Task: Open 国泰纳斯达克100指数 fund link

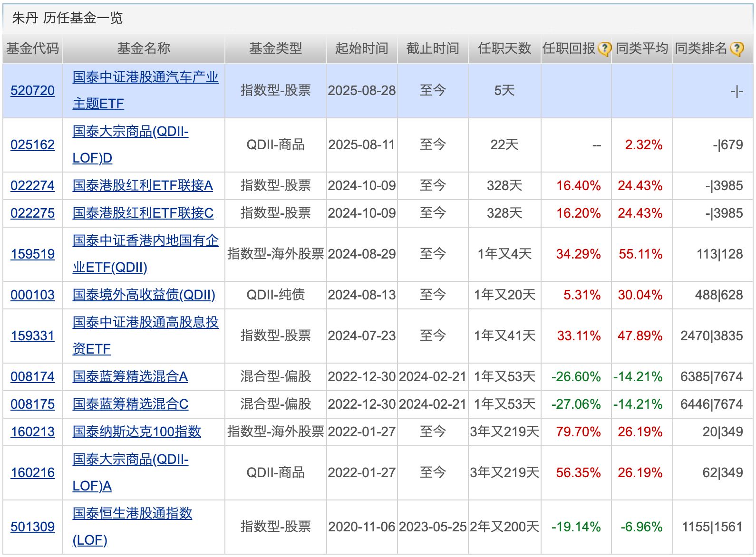Action: pyautogui.click(x=136, y=432)
